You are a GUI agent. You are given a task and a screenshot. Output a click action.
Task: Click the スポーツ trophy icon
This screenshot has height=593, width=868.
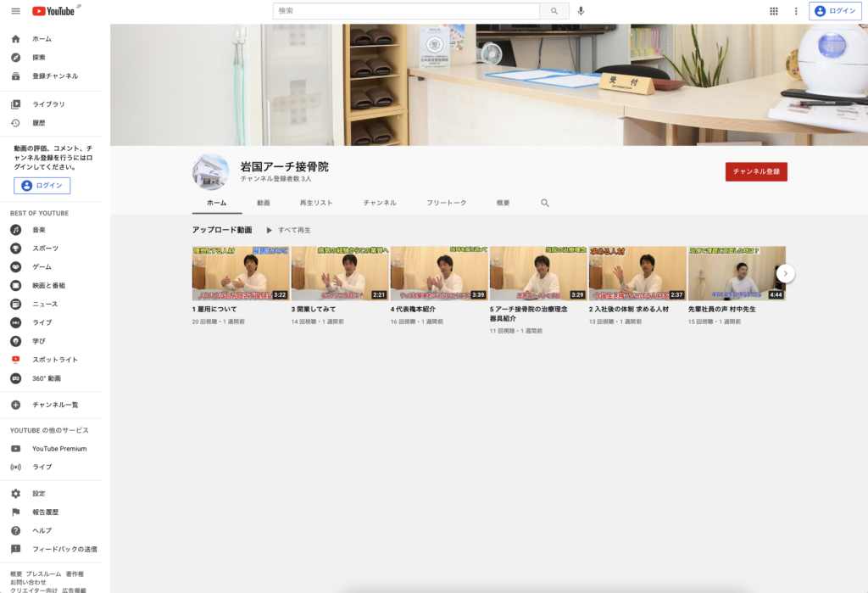[x=15, y=249]
